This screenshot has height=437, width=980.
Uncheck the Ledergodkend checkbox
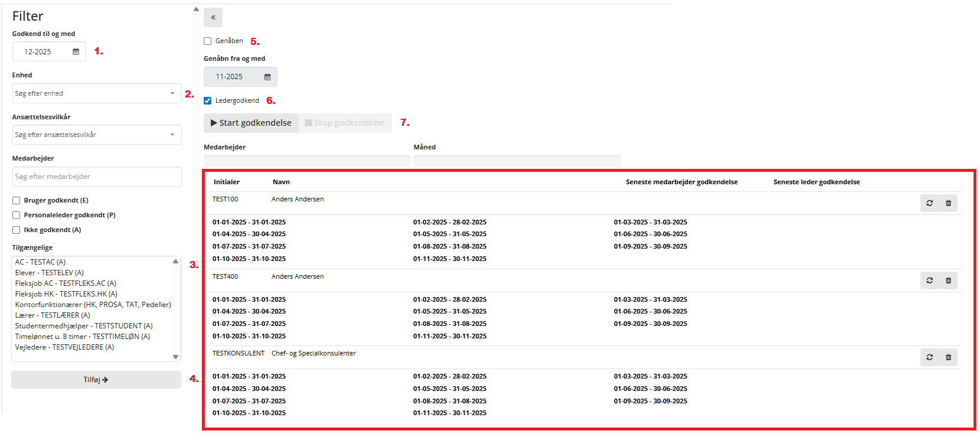tap(208, 101)
